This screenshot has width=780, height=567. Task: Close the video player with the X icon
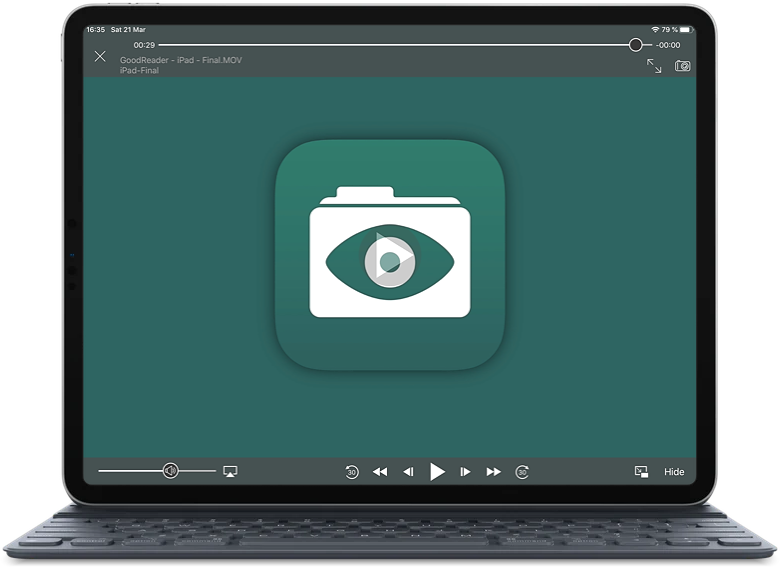pyautogui.click(x=100, y=56)
